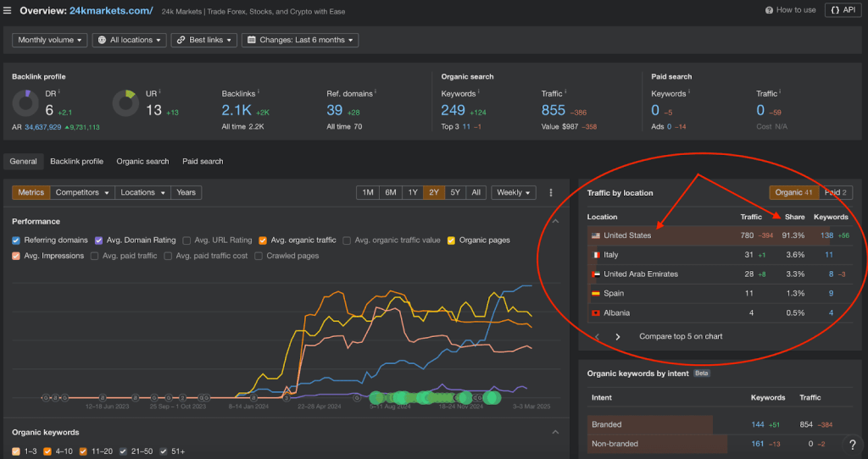Screen dimensions: 868x459
Task: Enable the Avg. paid traffic cost checkbox
Action: 168,256
